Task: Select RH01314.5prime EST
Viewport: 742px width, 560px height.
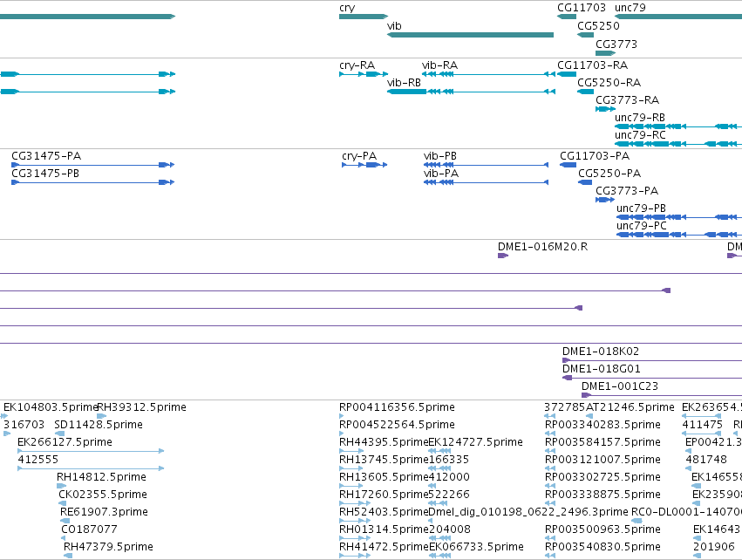Action: tap(355, 538)
